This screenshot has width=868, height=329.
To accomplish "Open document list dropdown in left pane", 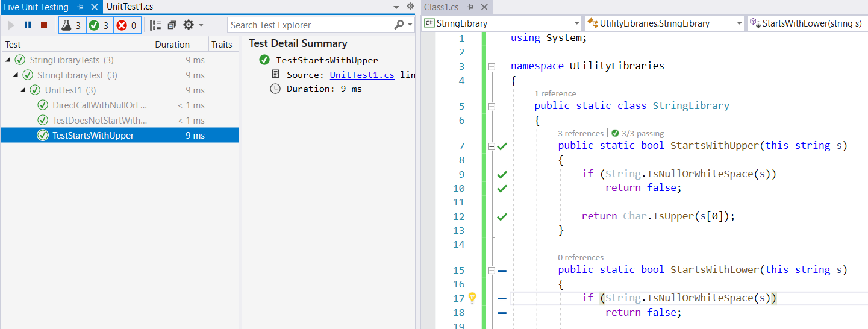I will (396, 7).
